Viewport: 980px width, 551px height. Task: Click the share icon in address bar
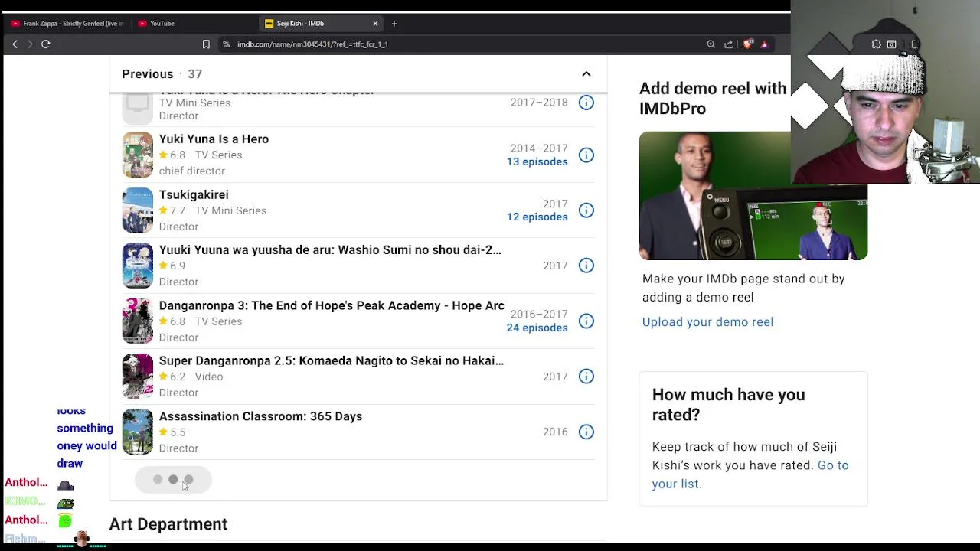point(729,44)
